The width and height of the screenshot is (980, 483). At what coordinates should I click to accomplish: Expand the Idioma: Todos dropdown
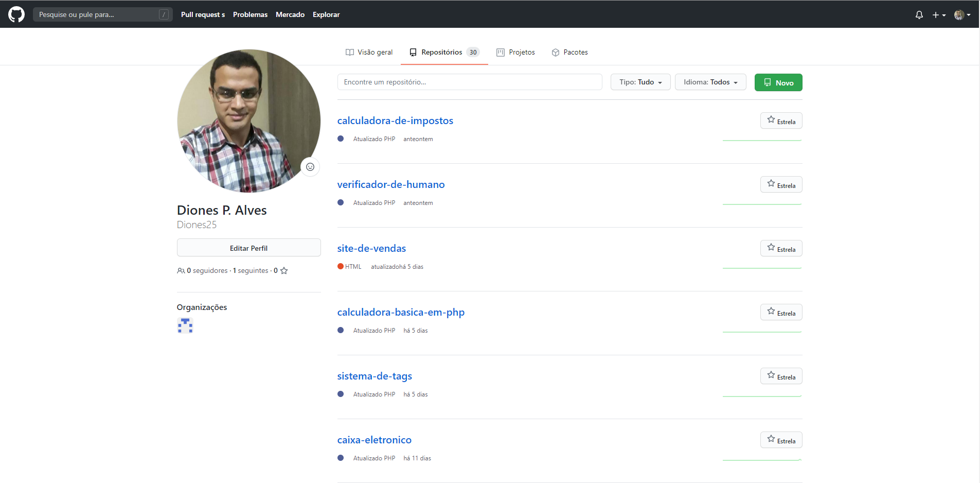(710, 82)
